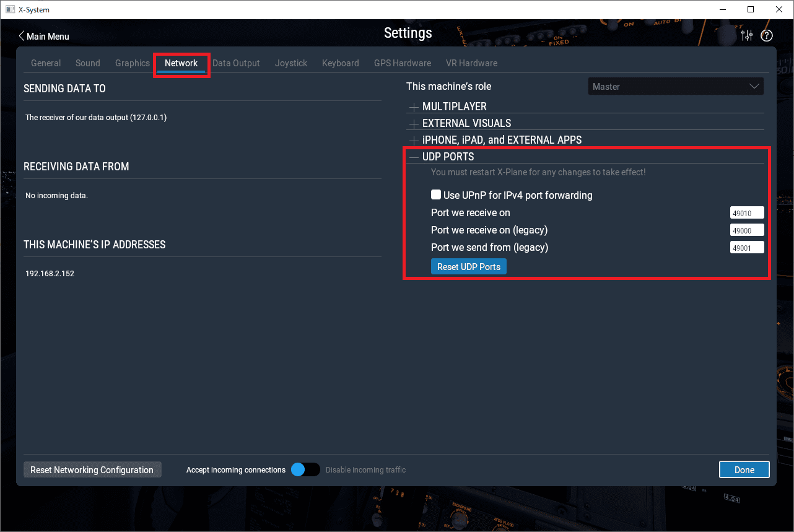794x532 pixels.
Task: Click the Port we receive on field
Action: (746, 213)
